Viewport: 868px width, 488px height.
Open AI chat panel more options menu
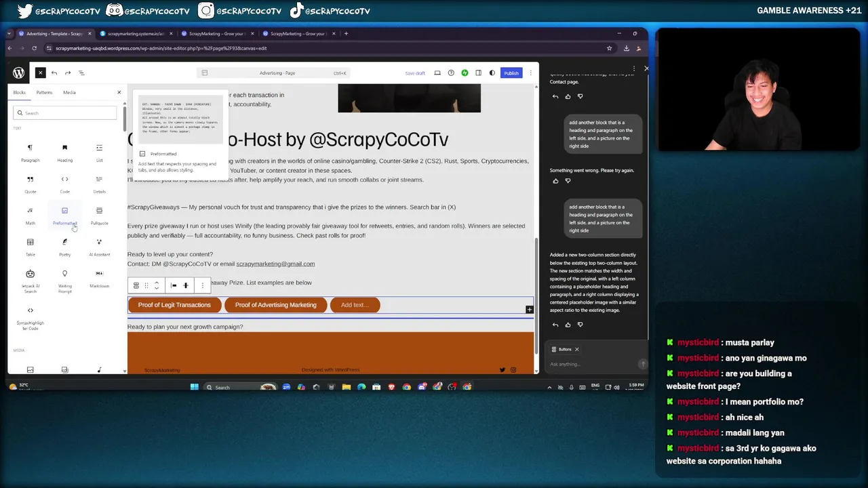[x=634, y=68]
